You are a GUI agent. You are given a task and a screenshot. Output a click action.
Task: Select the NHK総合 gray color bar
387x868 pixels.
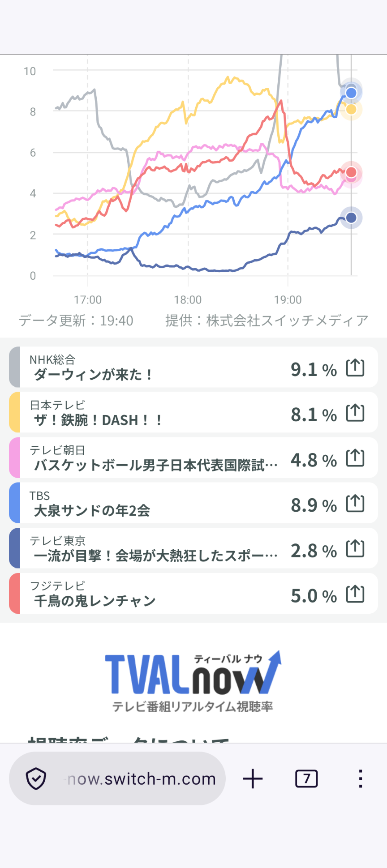14,367
